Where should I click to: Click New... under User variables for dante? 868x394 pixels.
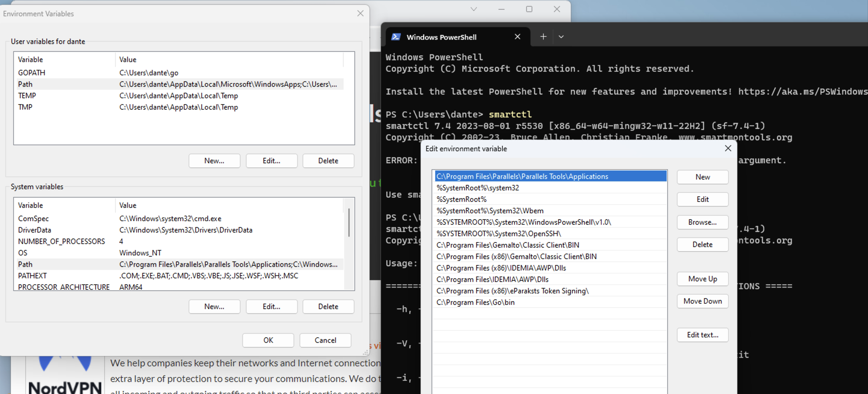[x=214, y=161]
